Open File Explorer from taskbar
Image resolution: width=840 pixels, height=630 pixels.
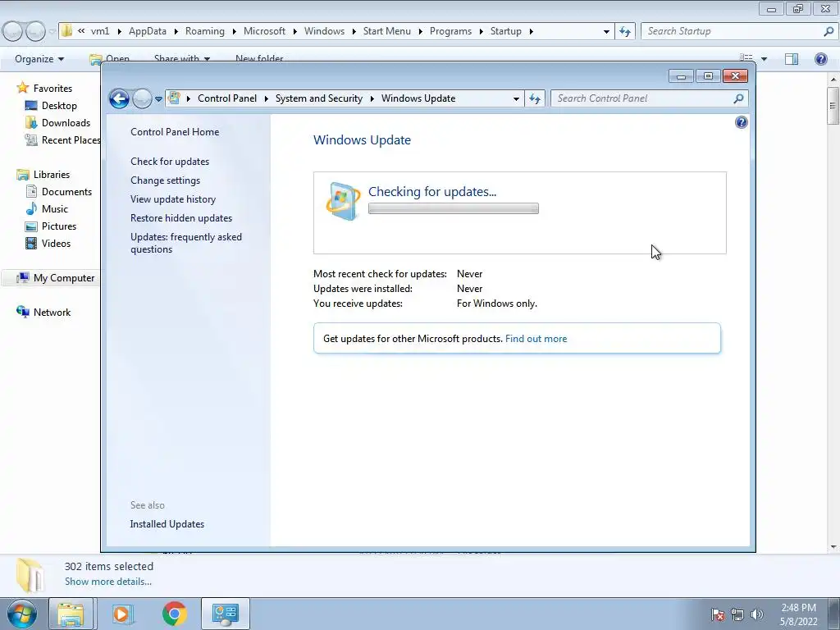tap(71, 614)
